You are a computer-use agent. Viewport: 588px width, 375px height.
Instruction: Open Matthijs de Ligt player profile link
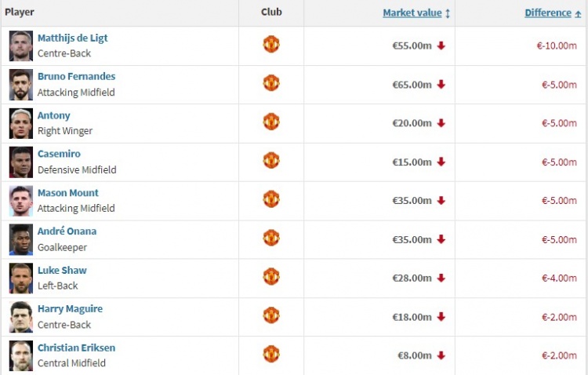(x=72, y=38)
